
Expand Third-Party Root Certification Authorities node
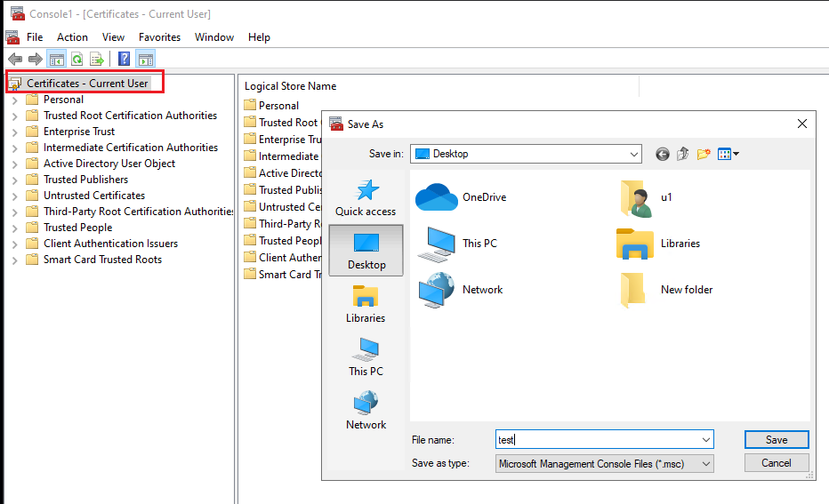click(x=15, y=212)
